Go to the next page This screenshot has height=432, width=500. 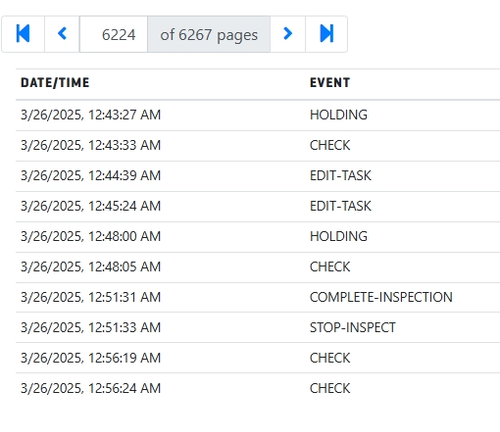point(288,34)
